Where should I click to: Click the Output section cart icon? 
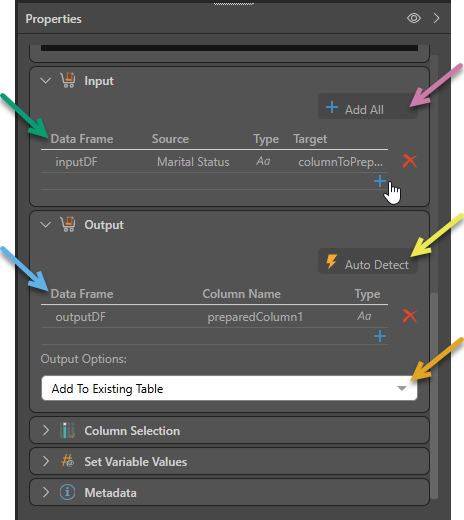coord(68,224)
